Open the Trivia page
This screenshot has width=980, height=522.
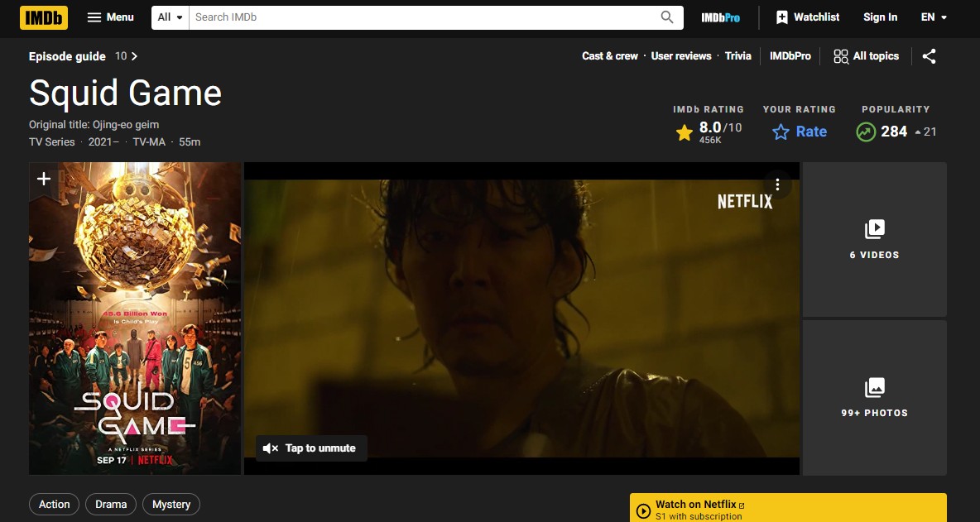pyautogui.click(x=738, y=56)
